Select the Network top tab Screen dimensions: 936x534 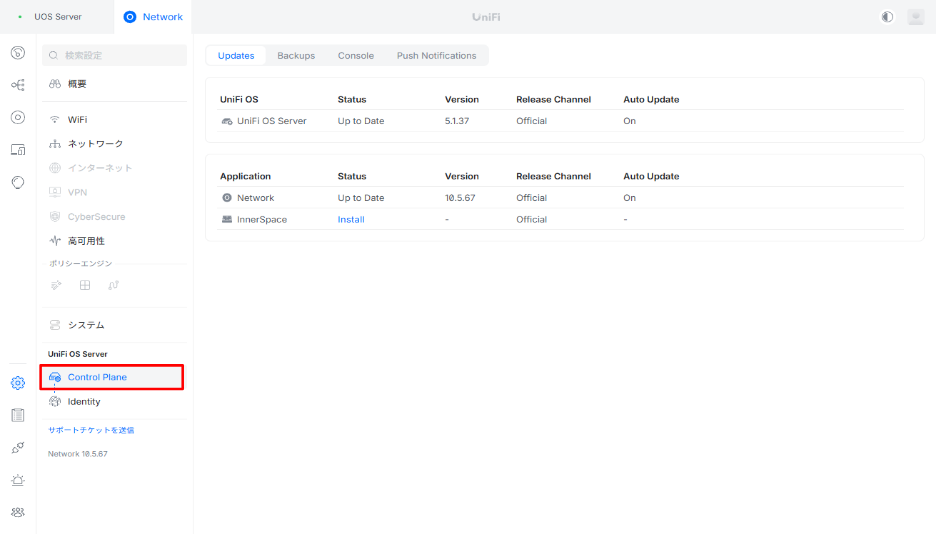tap(153, 17)
